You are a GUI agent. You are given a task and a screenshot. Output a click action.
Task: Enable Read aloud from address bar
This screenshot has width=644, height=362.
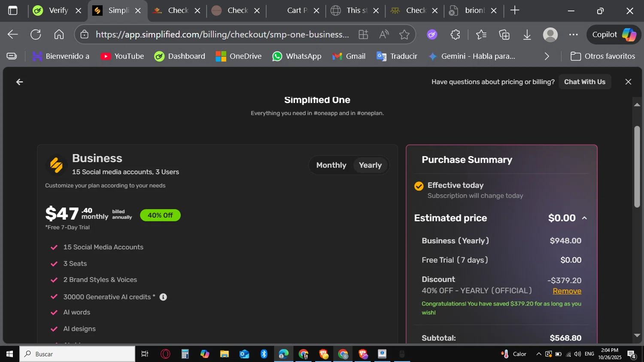384,35
